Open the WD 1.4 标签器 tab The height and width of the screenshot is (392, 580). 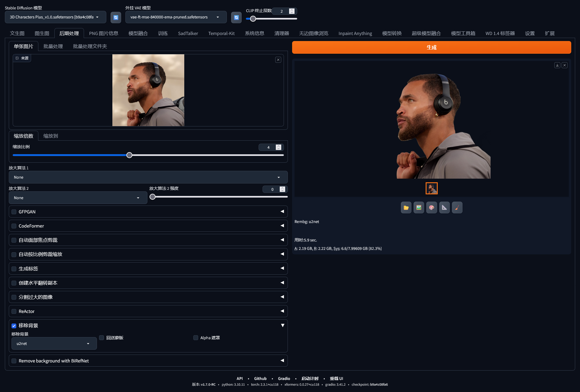500,33
